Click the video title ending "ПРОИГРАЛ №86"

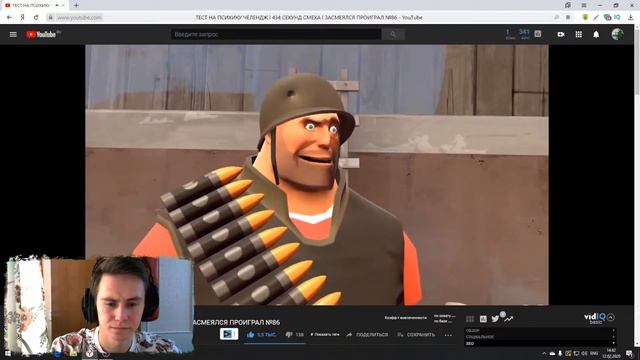coord(236,322)
